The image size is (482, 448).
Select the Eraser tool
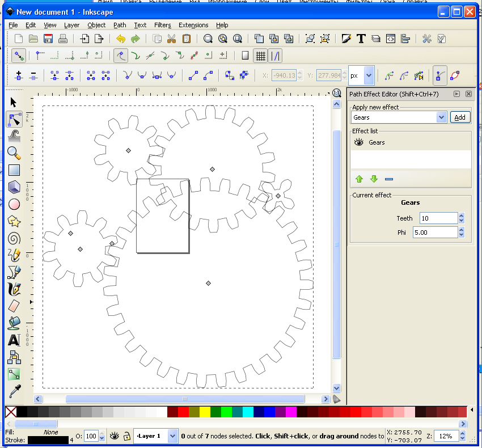tap(14, 306)
